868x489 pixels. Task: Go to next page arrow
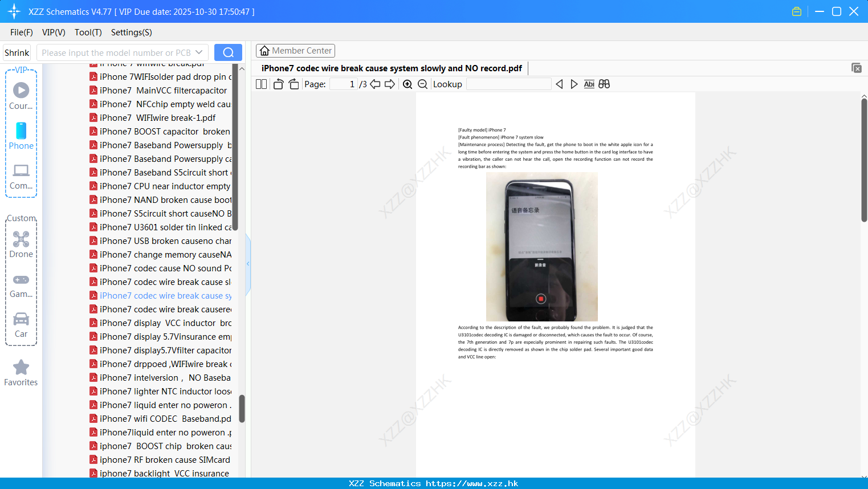coord(390,84)
